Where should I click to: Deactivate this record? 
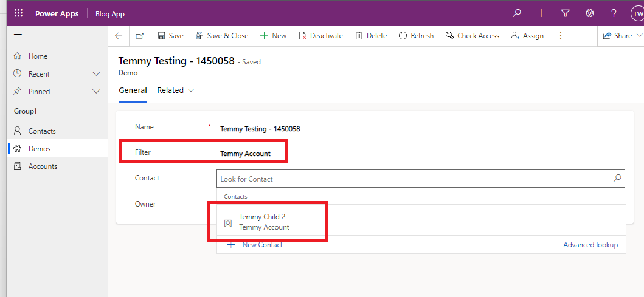[320, 36]
